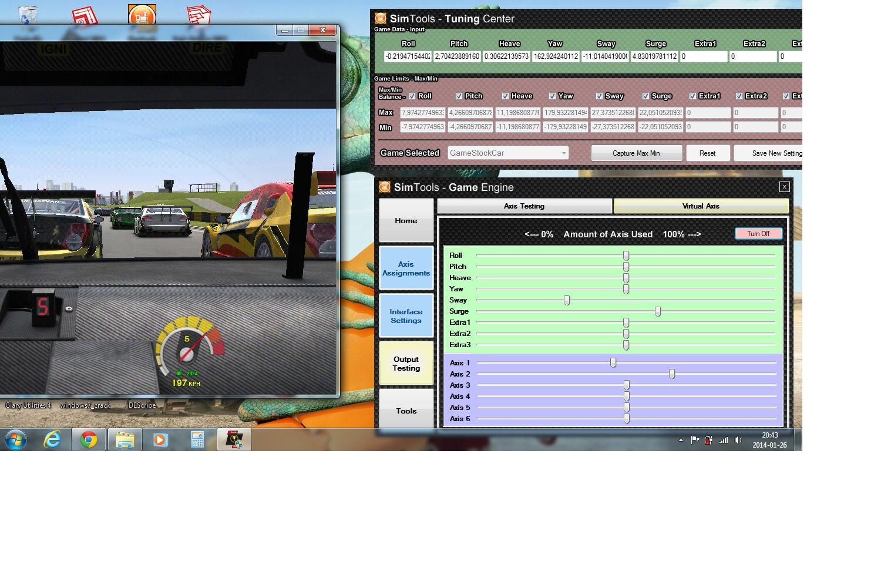Open Output Testing in the sidebar
Screen dimensions: 881x588
coord(406,364)
